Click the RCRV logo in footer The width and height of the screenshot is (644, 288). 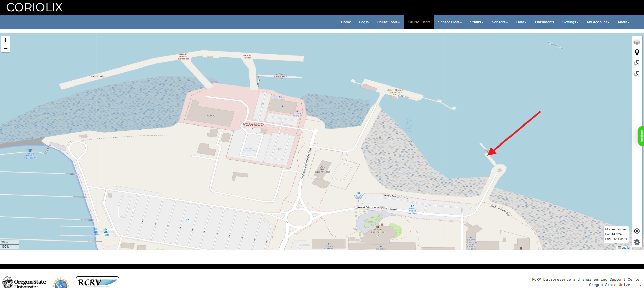(x=97, y=282)
